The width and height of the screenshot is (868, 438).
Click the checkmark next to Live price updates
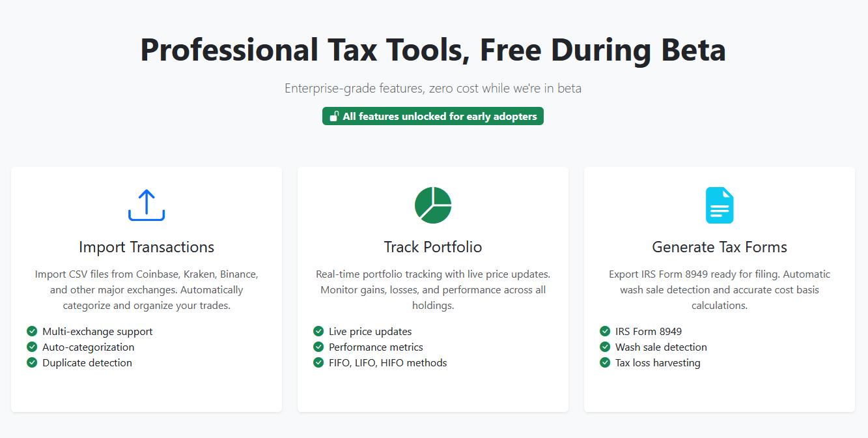click(318, 331)
